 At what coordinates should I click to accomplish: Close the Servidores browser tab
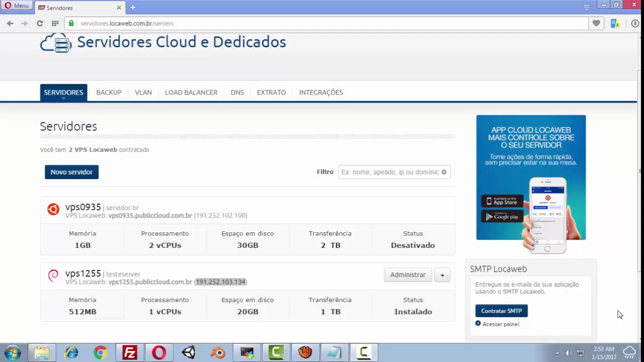pos(119,8)
